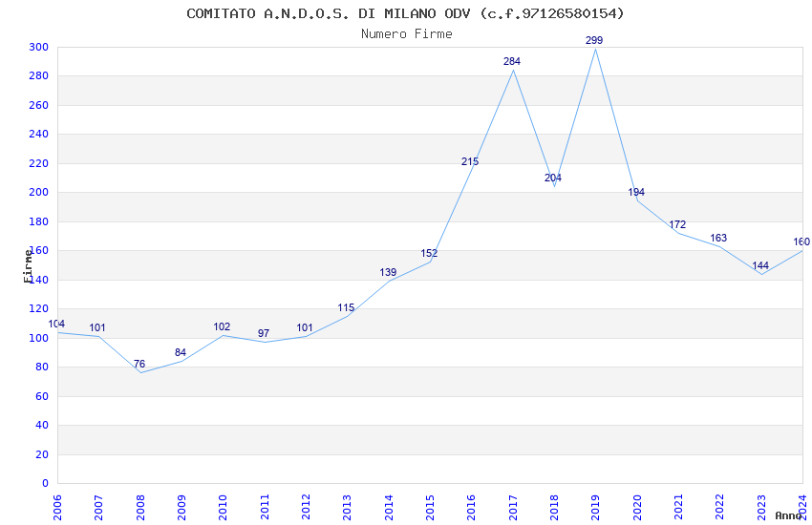This screenshot has height=525, width=812.
Task: Pick the data value 97 for 2011
Action: click(263, 333)
